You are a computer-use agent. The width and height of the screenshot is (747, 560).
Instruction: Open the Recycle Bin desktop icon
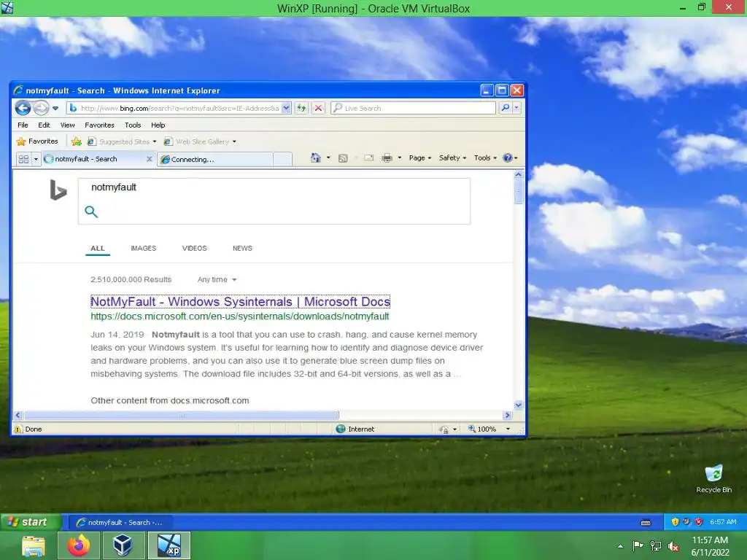(x=713, y=478)
